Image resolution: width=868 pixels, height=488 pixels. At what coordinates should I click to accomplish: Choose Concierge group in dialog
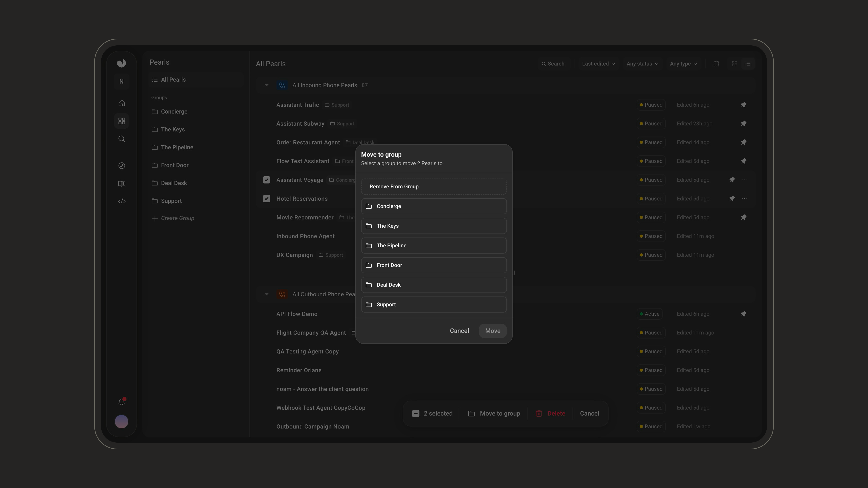pos(434,206)
